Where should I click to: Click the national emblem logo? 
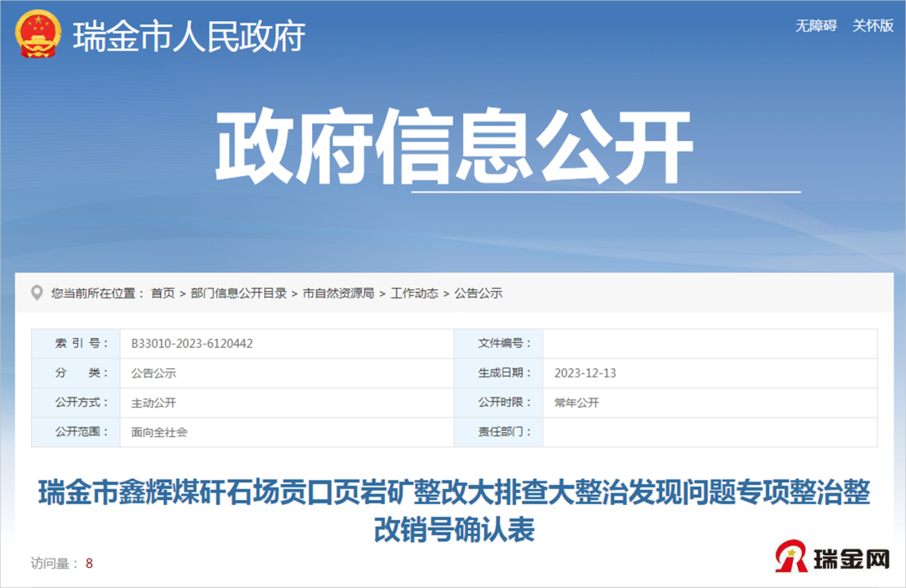(x=38, y=34)
